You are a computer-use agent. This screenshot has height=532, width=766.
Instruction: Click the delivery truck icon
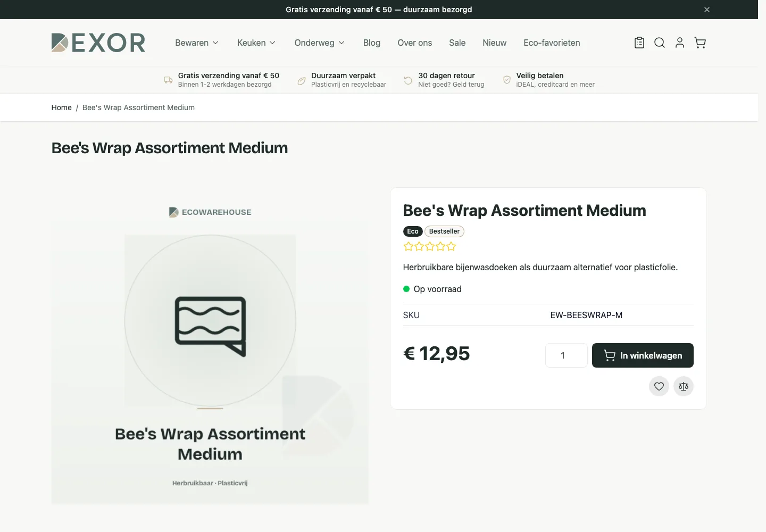click(168, 80)
